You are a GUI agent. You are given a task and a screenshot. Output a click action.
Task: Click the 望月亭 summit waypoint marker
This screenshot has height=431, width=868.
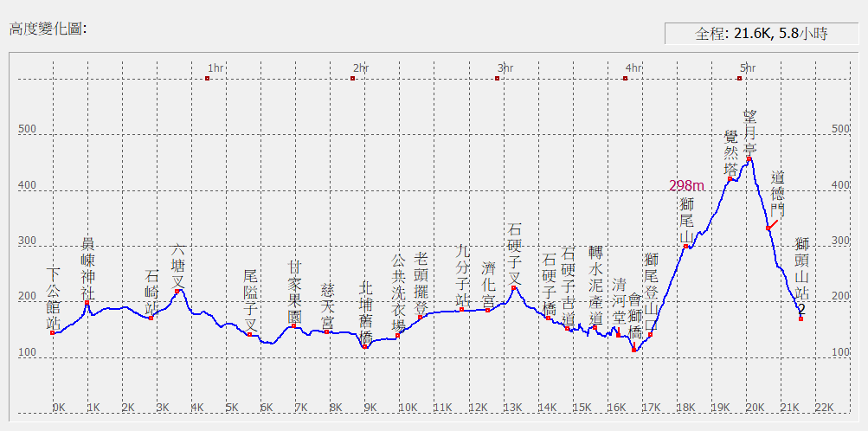749,159
